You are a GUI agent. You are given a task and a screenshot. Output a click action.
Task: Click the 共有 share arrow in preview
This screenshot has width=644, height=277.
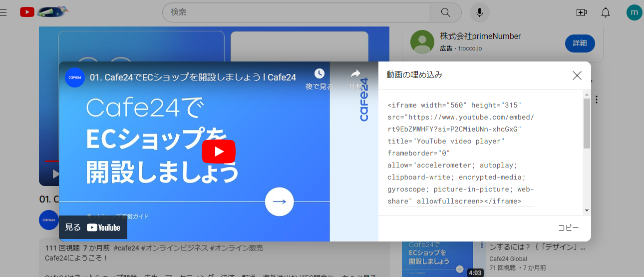pos(355,74)
